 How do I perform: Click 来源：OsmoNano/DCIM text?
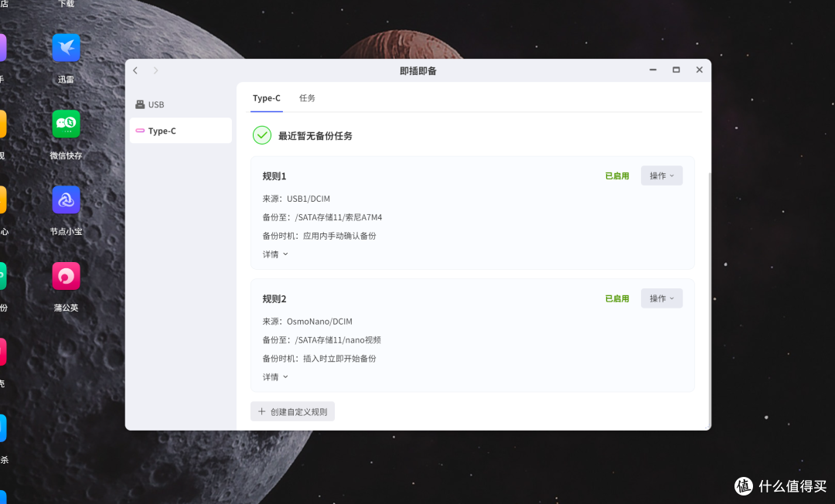point(307,322)
